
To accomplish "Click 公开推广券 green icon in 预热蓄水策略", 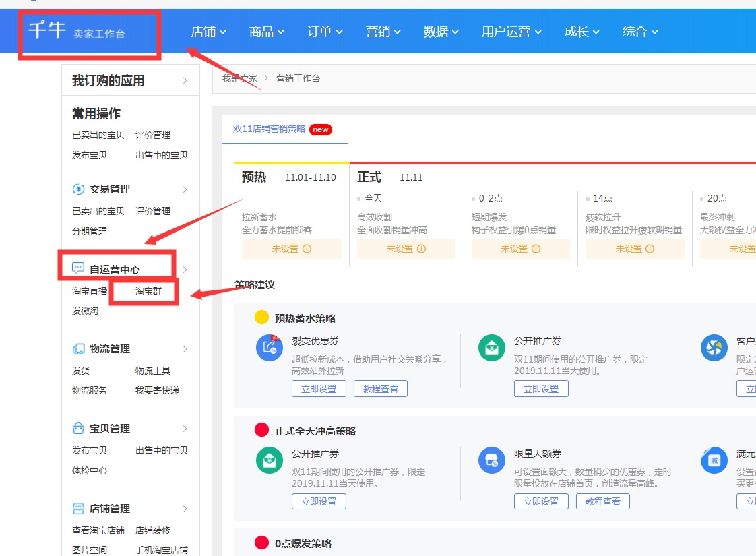I will click(x=491, y=347).
